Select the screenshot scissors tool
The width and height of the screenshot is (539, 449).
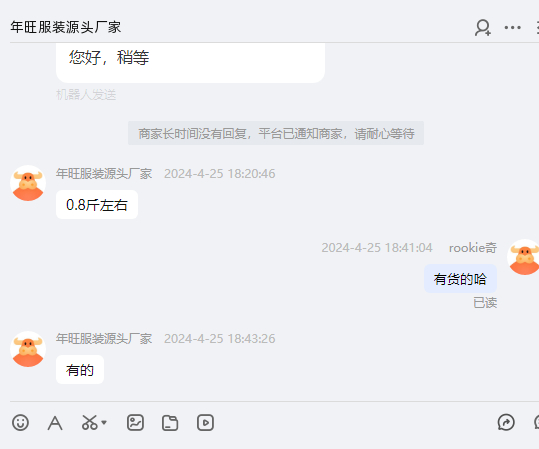pyautogui.click(x=89, y=423)
